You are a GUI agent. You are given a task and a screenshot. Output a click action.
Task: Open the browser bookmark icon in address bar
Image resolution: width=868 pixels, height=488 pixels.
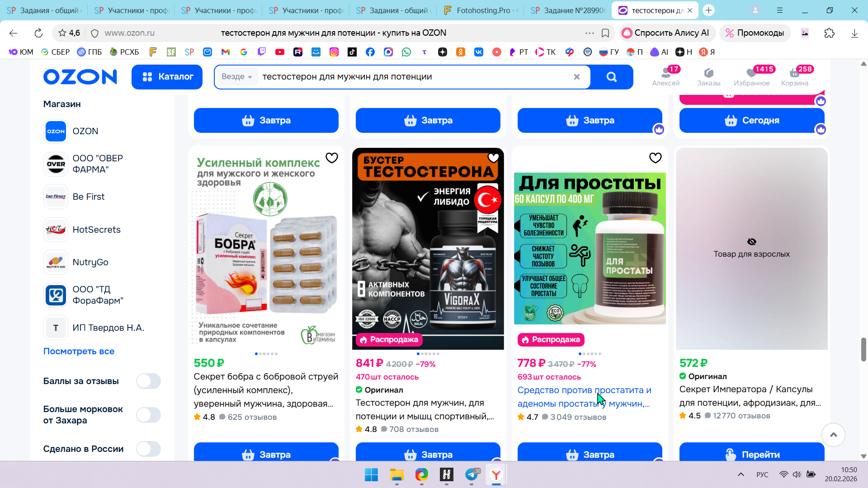[x=605, y=33]
